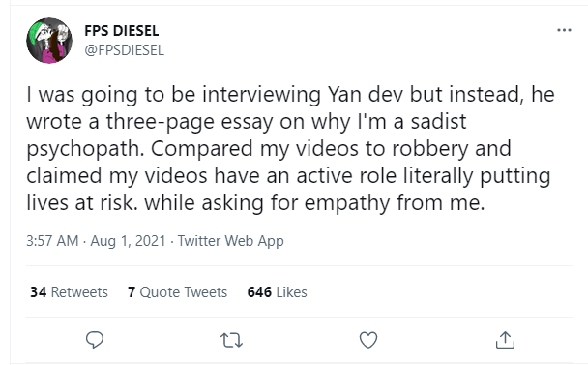Open the @FPSDIESEL handle link
This screenshot has width=588, height=365.
(124, 50)
